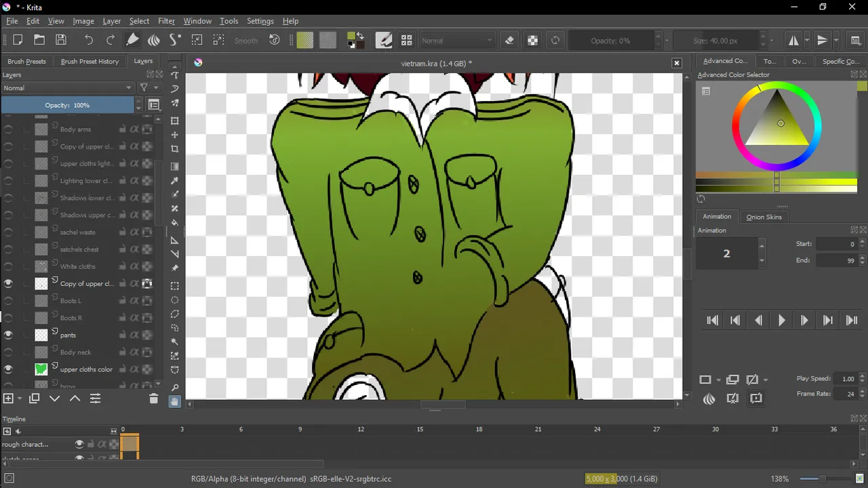Step to the next frame
This screenshot has height=488, width=868.
(804, 321)
